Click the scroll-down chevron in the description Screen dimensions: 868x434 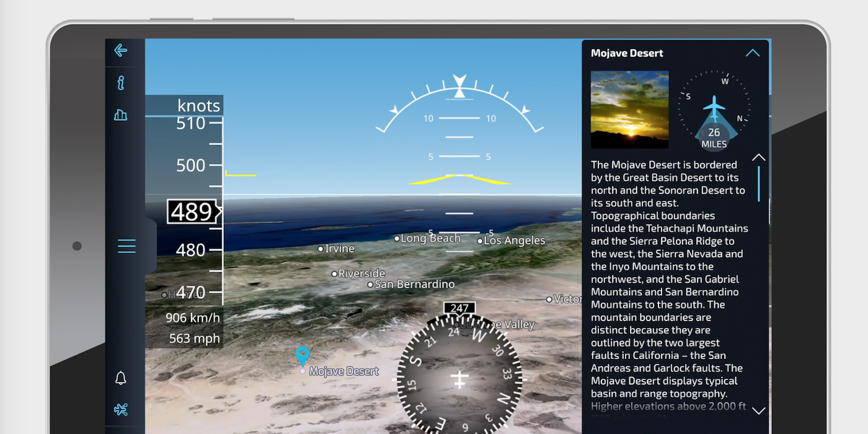(x=758, y=410)
